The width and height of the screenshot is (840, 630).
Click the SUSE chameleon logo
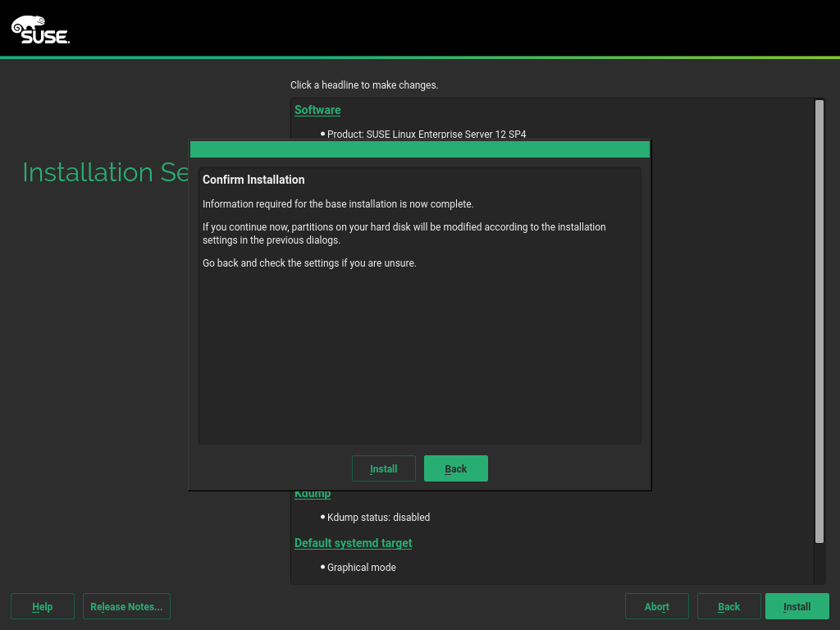39,30
